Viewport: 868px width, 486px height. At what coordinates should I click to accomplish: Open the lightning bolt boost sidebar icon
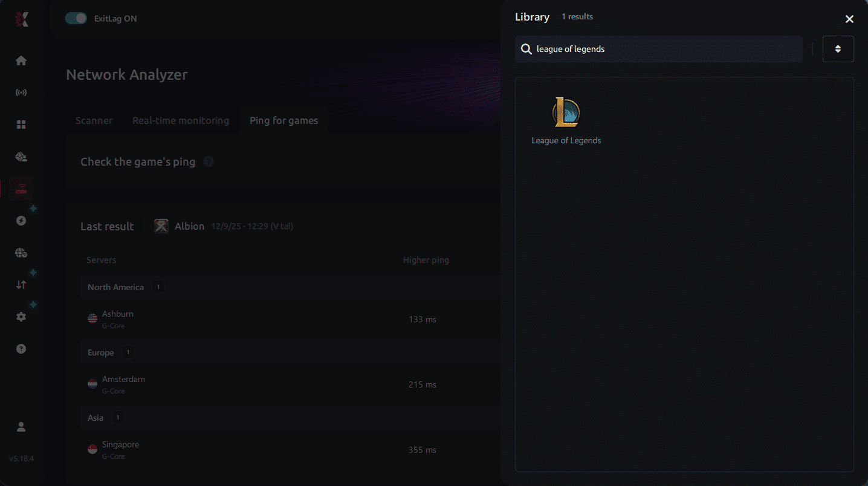pyautogui.click(x=21, y=221)
